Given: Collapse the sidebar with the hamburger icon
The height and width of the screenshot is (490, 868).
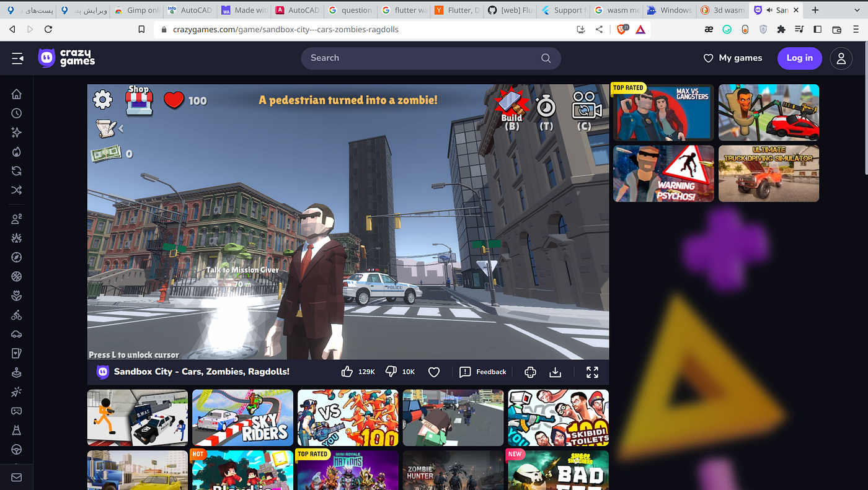Looking at the screenshot, I should coord(17,58).
